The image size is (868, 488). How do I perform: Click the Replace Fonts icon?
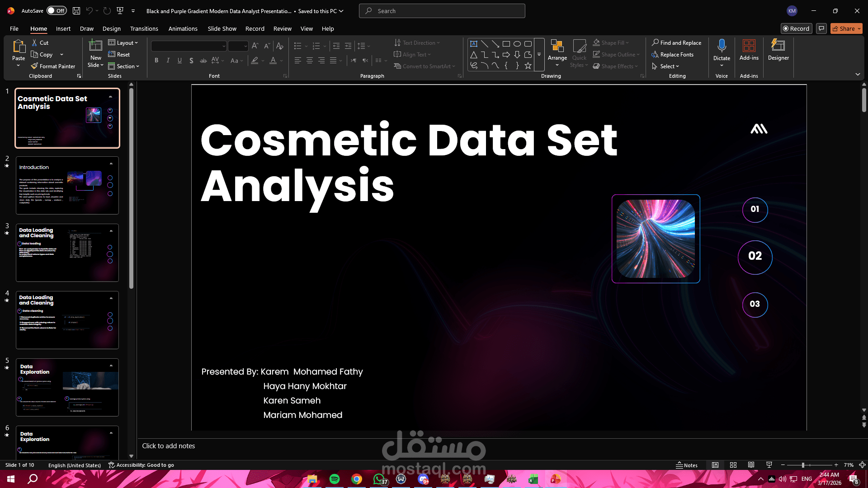[656, 54]
